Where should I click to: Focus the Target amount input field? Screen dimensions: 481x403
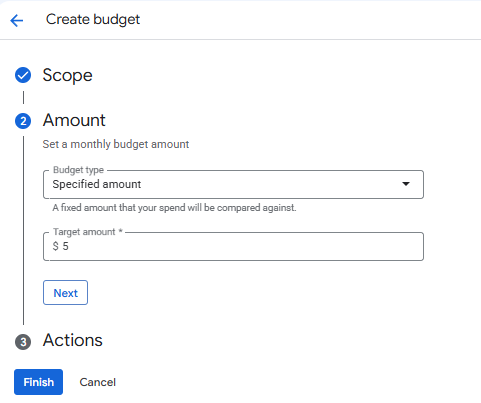(x=233, y=247)
